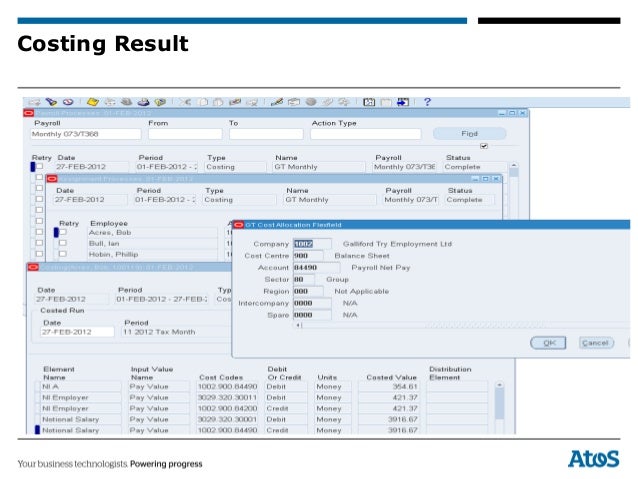Click the Region field showing 000
638x479 pixels.
pyautogui.click(x=308, y=291)
